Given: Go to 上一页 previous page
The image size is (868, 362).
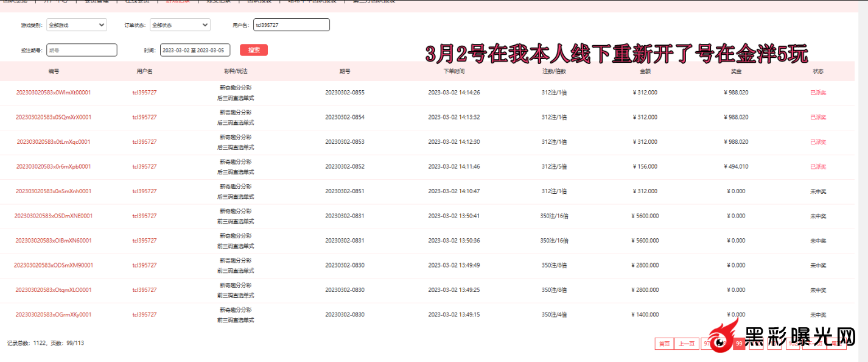Looking at the screenshot, I should point(687,344).
